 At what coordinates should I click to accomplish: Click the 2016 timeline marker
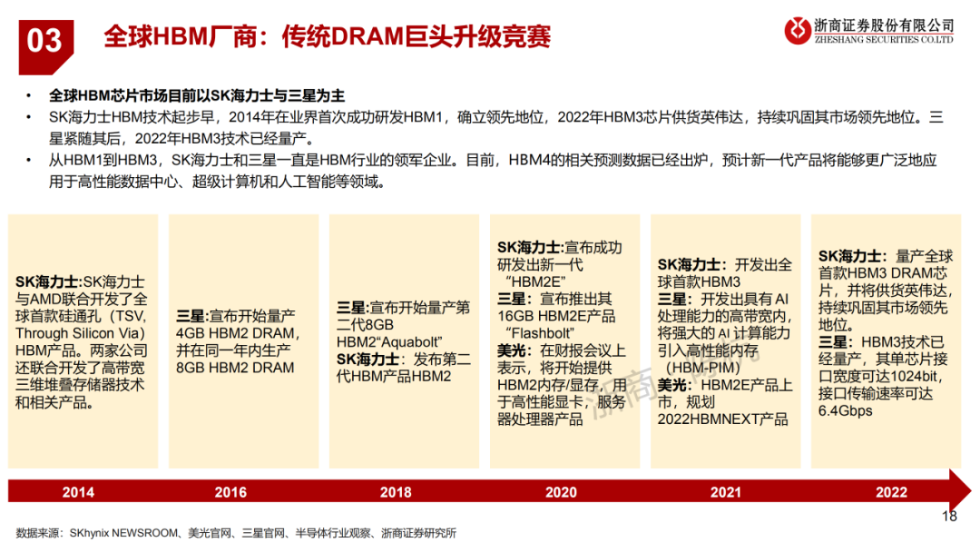click(x=230, y=492)
